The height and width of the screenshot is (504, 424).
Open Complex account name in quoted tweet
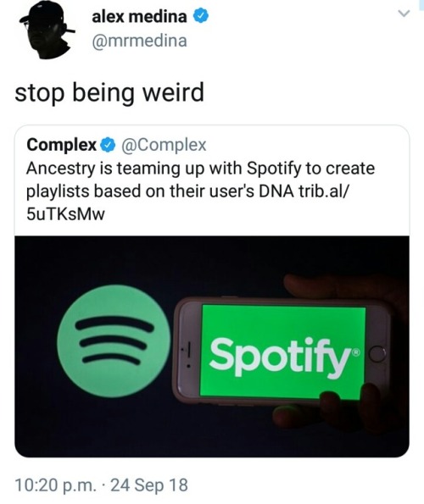61,145
